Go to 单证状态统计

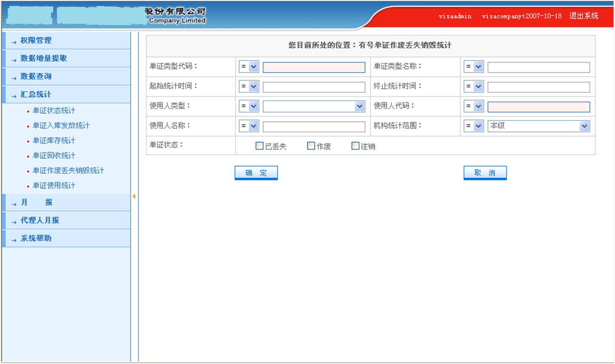(x=54, y=111)
